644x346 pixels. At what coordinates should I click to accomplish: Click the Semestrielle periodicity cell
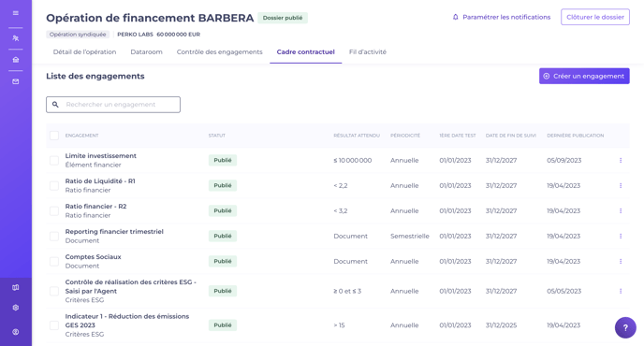pos(409,236)
